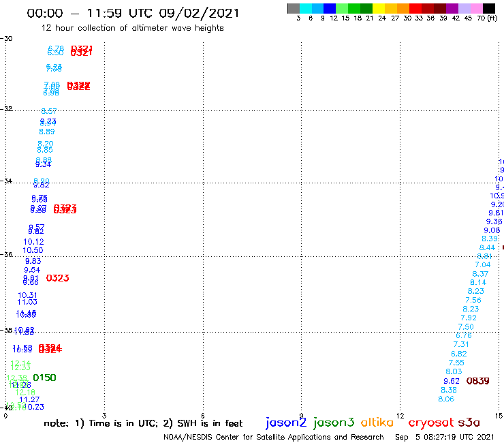Screen dimensions: 504x443
Task: Select the 'jason2' satellite legend label
Action: point(286,423)
